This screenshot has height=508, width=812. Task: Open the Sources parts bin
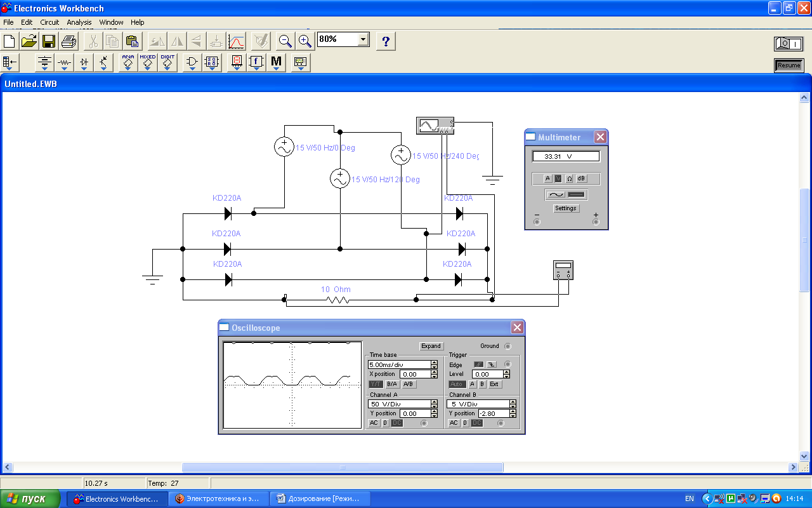pos(44,63)
